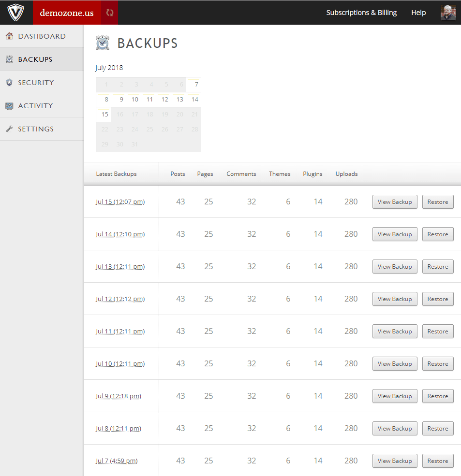461x476 pixels.
Task: Click the Dashboard house icon
Action: [9, 36]
